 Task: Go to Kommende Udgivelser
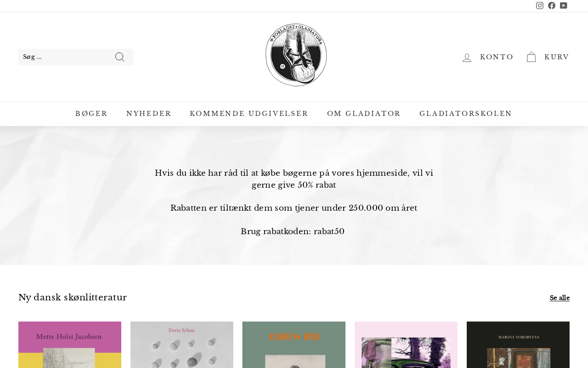tap(249, 114)
